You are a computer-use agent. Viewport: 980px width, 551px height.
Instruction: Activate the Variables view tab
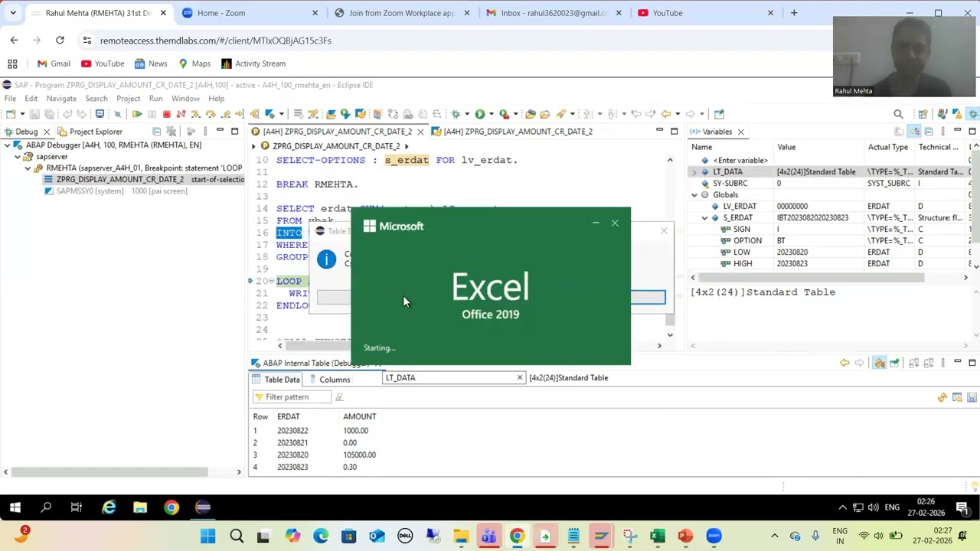point(711,132)
